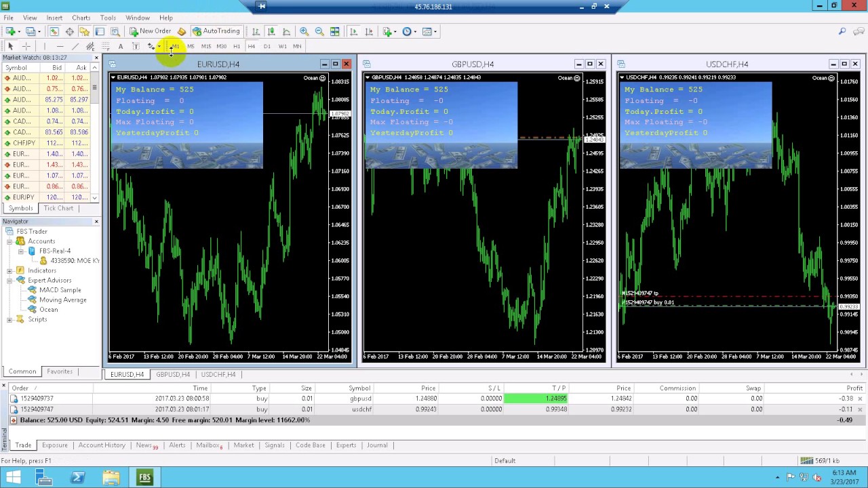This screenshot has width=868, height=488.
Task: Select the horizontal line drawing tool
Action: pos(60,46)
